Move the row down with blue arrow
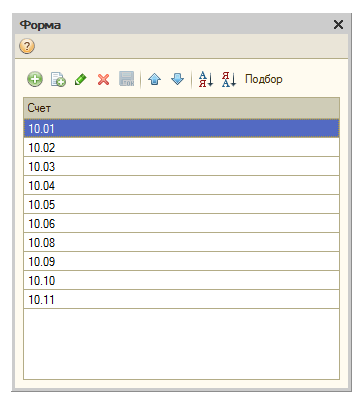This screenshot has width=362, height=400. 177,79
